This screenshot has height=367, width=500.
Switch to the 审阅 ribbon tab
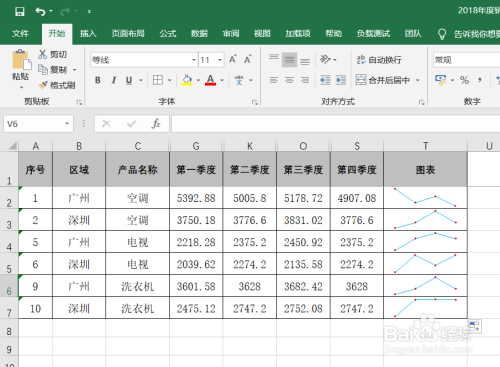(231, 33)
